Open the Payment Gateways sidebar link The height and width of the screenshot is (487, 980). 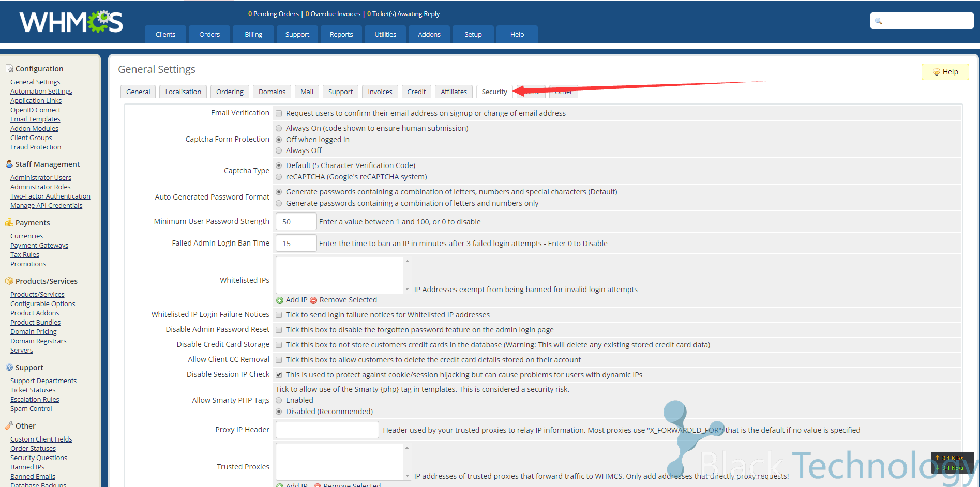39,246
